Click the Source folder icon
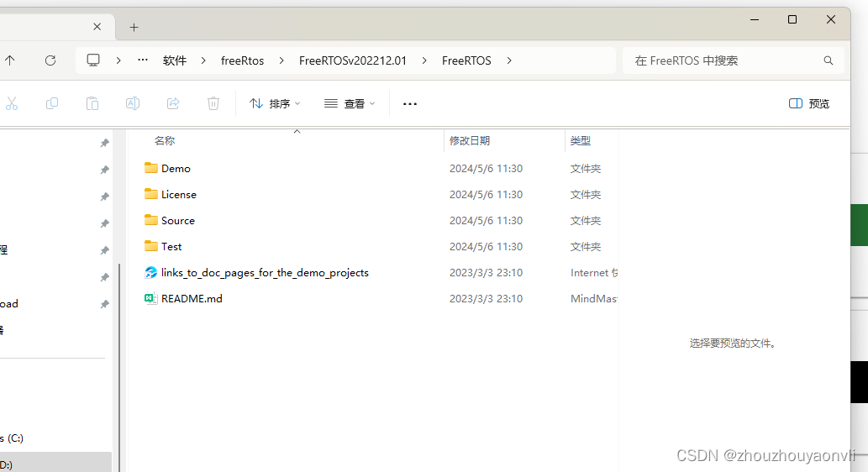The width and height of the screenshot is (868, 472). pos(150,220)
